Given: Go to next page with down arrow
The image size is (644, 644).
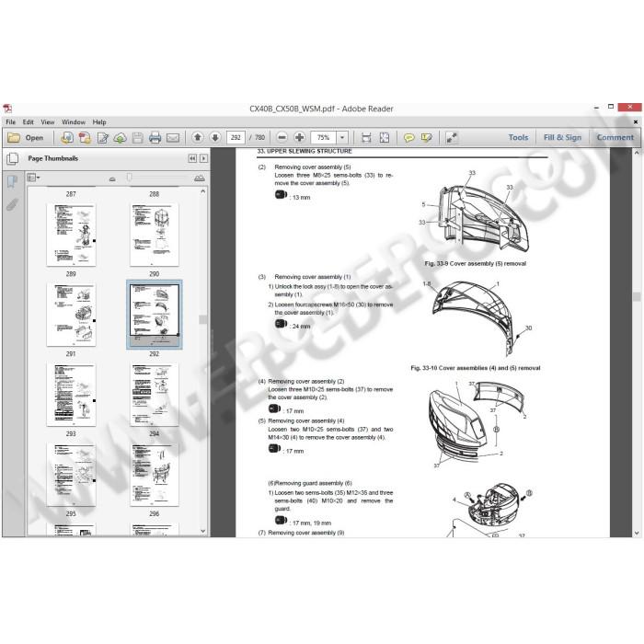Looking at the screenshot, I should 214,138.
